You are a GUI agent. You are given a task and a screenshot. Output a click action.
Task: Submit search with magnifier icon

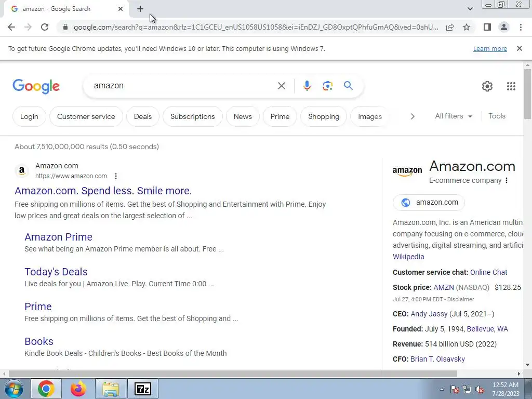click(x=348, y=86)
